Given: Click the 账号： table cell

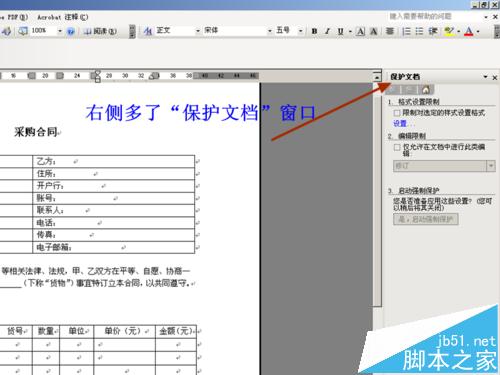Looking at the screenshot, I should (114, 198).
